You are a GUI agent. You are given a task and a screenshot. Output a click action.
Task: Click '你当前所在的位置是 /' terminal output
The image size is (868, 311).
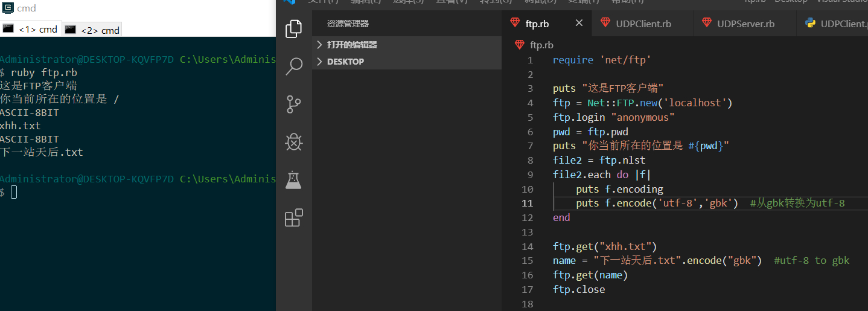[x=60, y=99]
